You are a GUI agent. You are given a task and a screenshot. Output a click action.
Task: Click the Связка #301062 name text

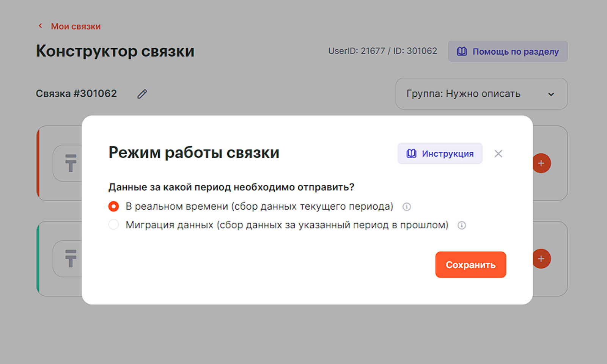pos(76,94)
